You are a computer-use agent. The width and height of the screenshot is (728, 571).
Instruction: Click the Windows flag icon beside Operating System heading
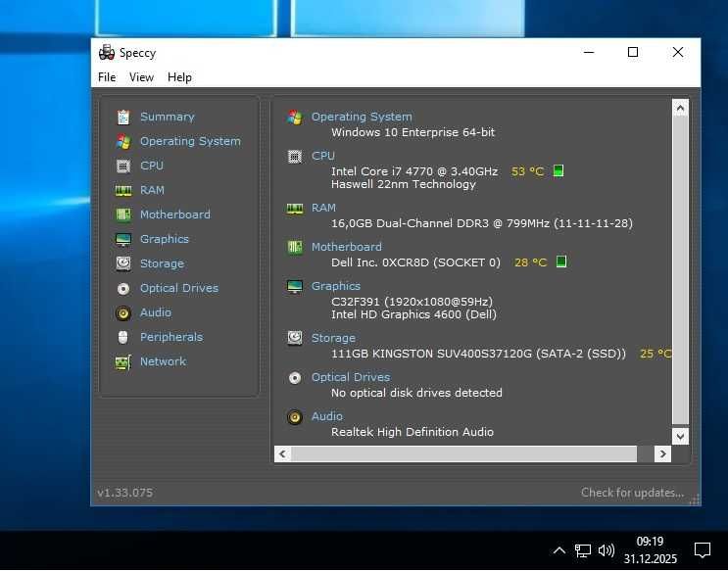tap(295, 118)
